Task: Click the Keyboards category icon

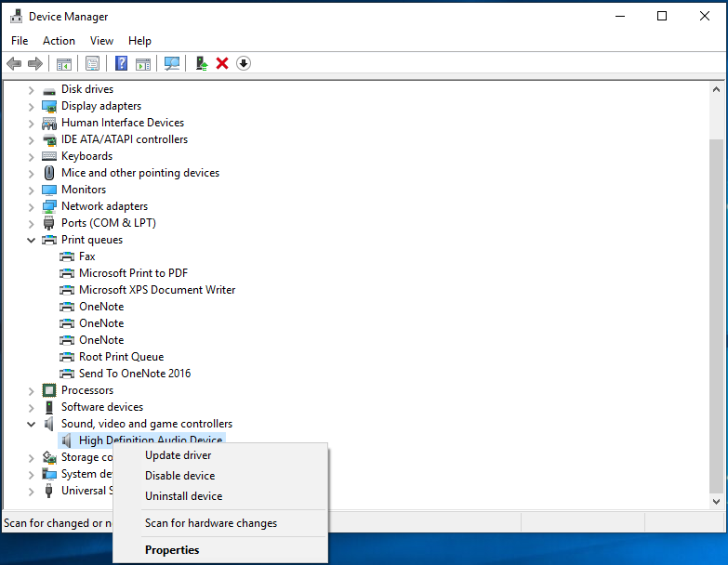Action: (x=49, y=156)
